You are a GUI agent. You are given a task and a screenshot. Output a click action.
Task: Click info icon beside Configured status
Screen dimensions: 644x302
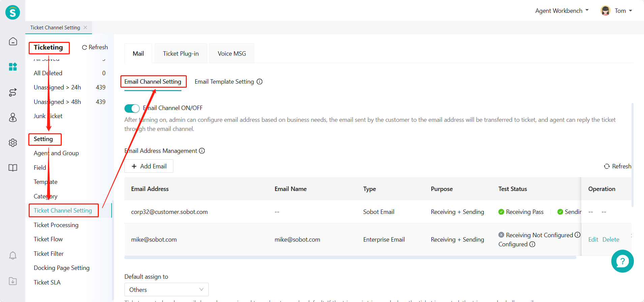tap(532, 244)
